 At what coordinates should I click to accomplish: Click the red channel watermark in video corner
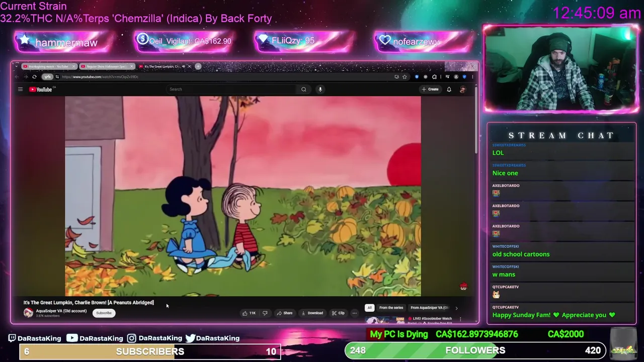click(463, 287)
